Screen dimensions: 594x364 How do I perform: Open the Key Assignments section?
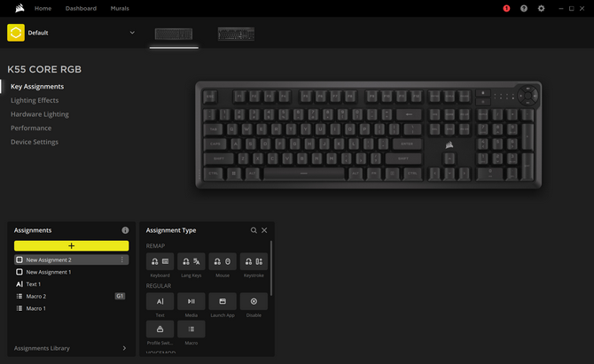(37, 87)
